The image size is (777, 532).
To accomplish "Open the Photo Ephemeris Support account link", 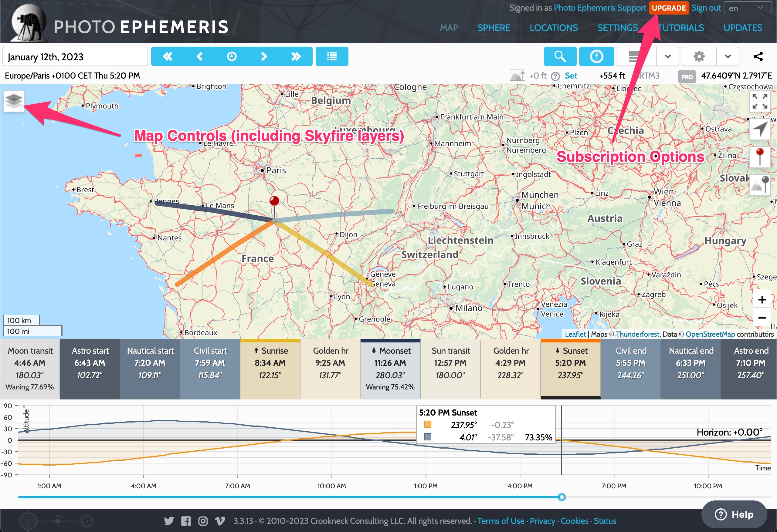I will [600, 8].
